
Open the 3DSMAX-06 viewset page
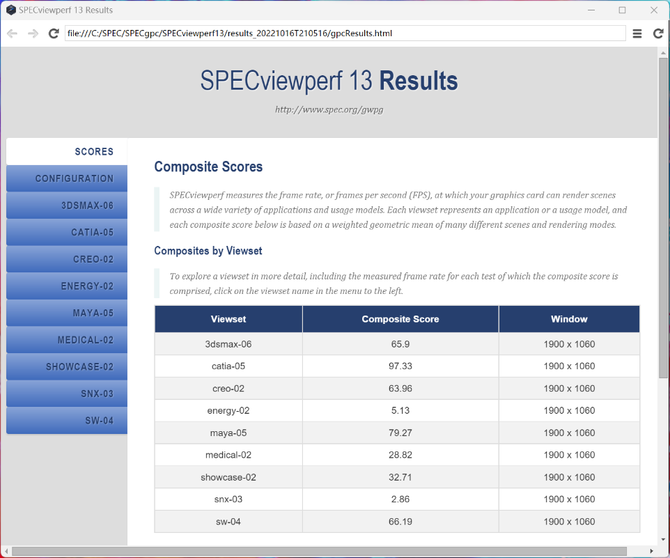[66, 206]
